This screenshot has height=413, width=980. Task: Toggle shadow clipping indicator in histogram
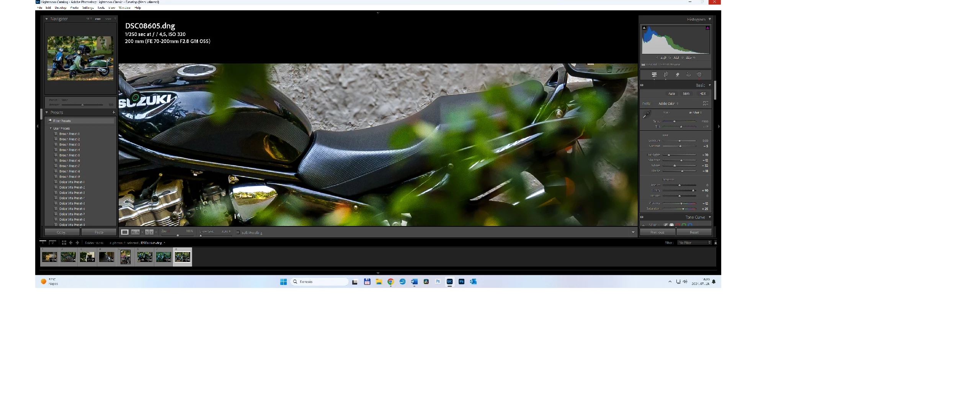pos(644,28)
